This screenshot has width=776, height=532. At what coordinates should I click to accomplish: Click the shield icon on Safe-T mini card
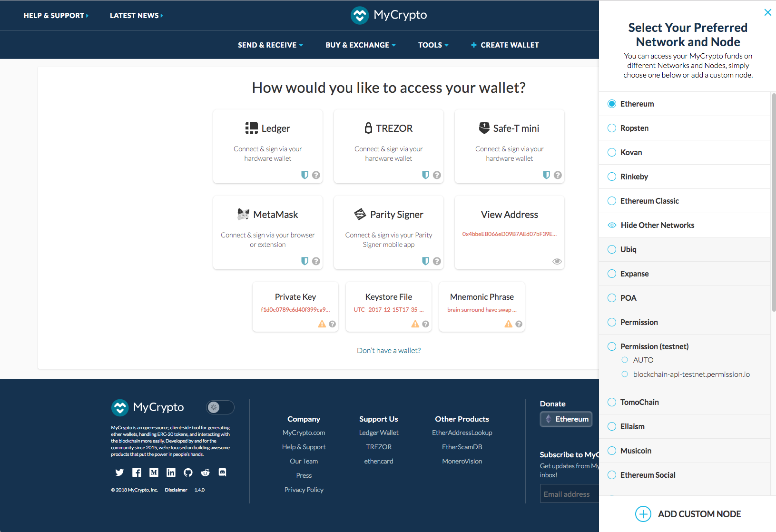pos(547,175)
